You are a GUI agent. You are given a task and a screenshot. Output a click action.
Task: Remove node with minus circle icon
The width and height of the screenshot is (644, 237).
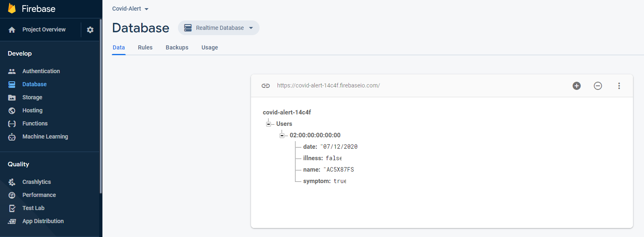pos(598,85)
